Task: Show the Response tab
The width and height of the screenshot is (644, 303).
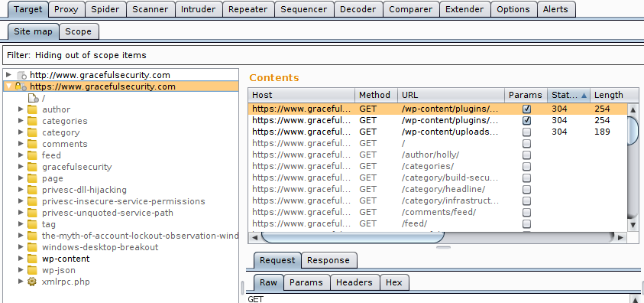Action: (x=328, y=260)
